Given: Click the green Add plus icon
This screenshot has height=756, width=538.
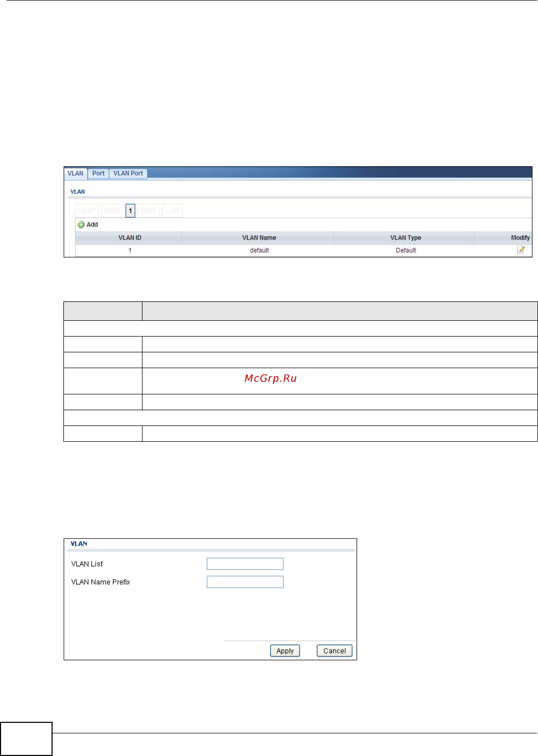Looking at the screenshot, I should point(81,225).
